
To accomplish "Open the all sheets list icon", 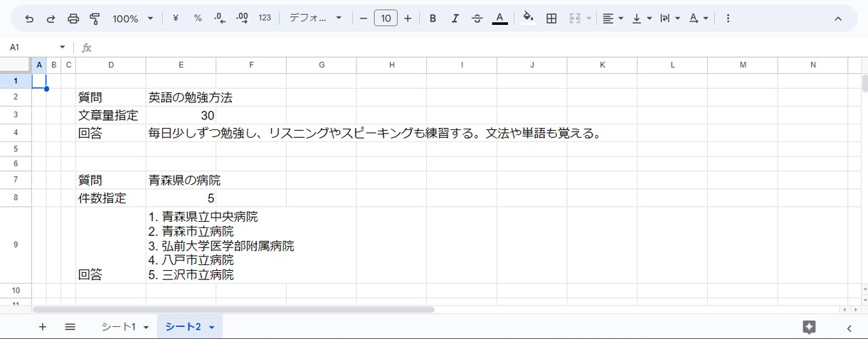I will pyautogui.click(x=70, y=327).
